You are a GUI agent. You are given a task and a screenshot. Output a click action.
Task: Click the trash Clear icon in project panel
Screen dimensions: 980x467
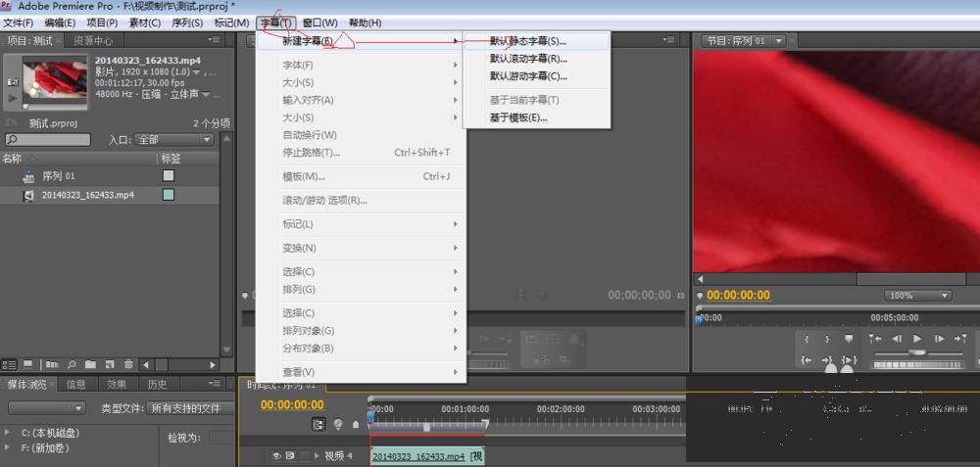click(x=128, y=364)
